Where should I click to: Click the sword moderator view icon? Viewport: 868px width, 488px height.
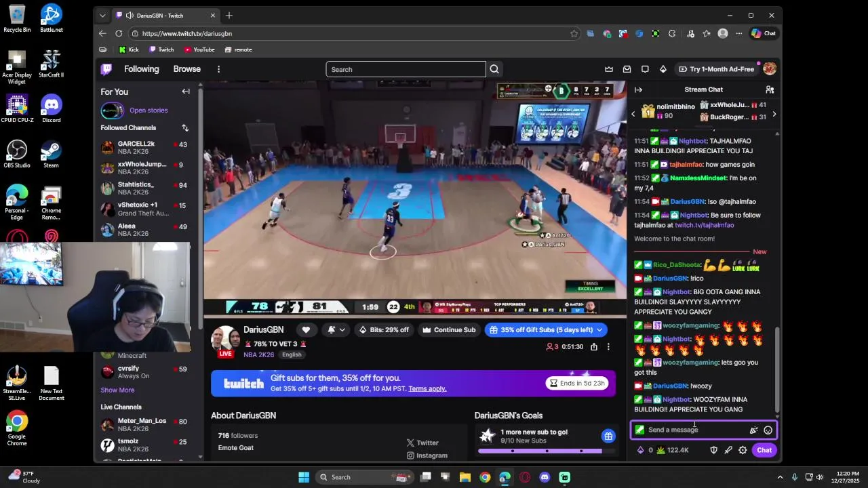pos(728,450)
